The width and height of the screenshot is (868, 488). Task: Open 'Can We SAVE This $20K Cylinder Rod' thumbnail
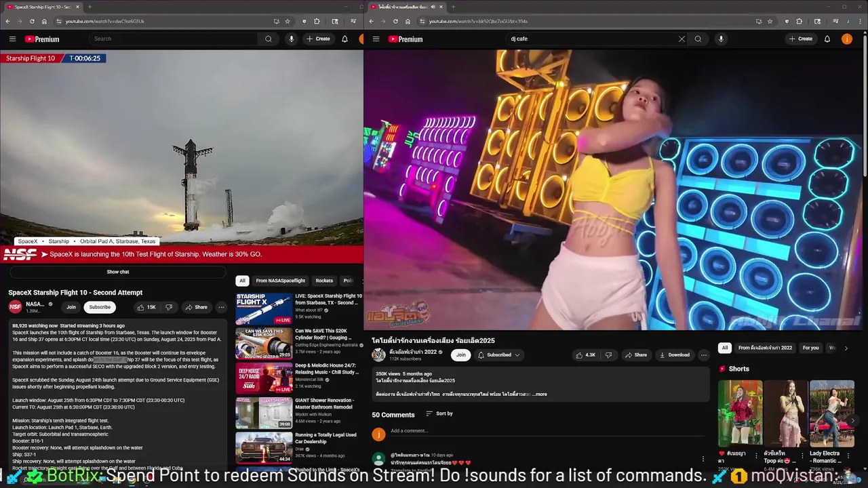264,343
